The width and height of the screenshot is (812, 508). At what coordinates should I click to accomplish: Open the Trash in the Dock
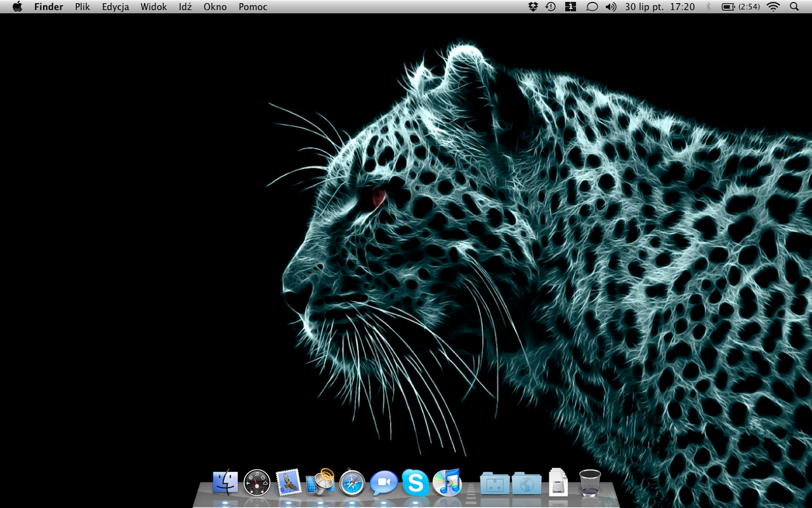590,483
